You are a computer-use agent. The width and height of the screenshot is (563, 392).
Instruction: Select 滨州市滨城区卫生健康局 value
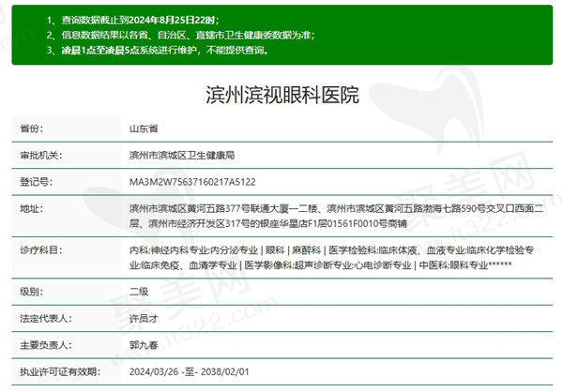pos(182,155)
